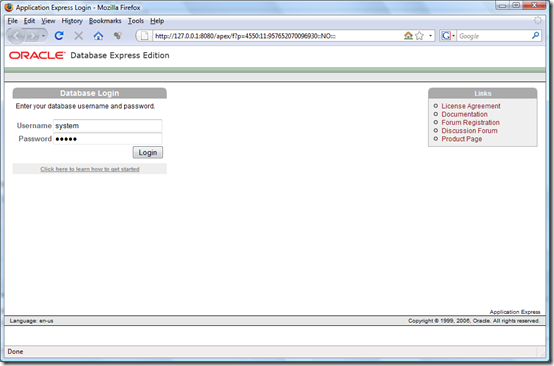Click the Google search input field
The image size is (554, 366).
click(494, 36)
